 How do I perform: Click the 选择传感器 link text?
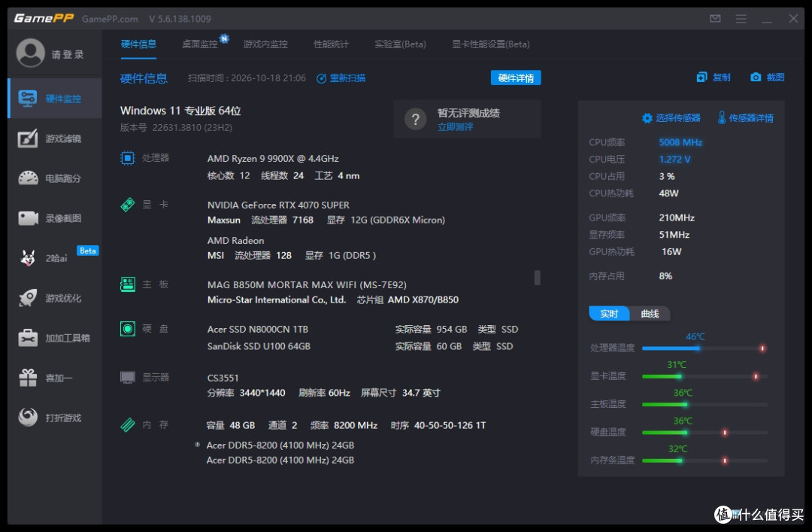pos(678,118)
